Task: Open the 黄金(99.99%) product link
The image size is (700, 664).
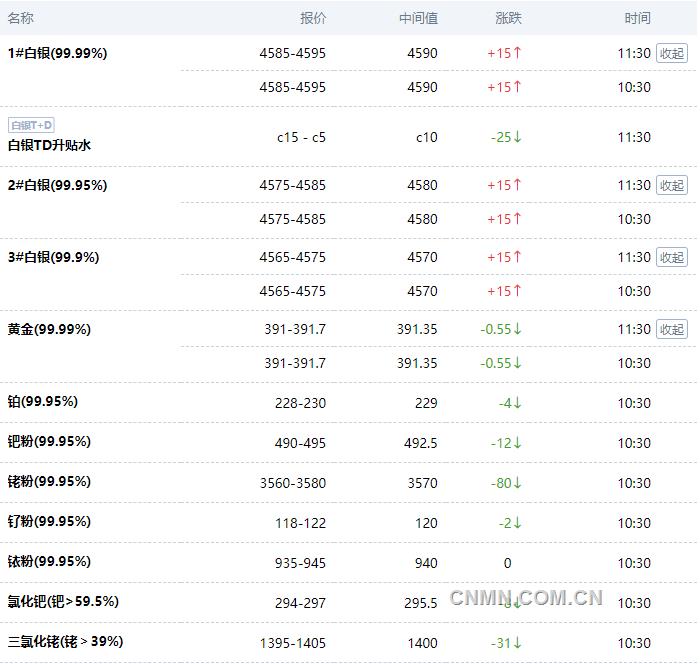Action: tap(49, 329)
